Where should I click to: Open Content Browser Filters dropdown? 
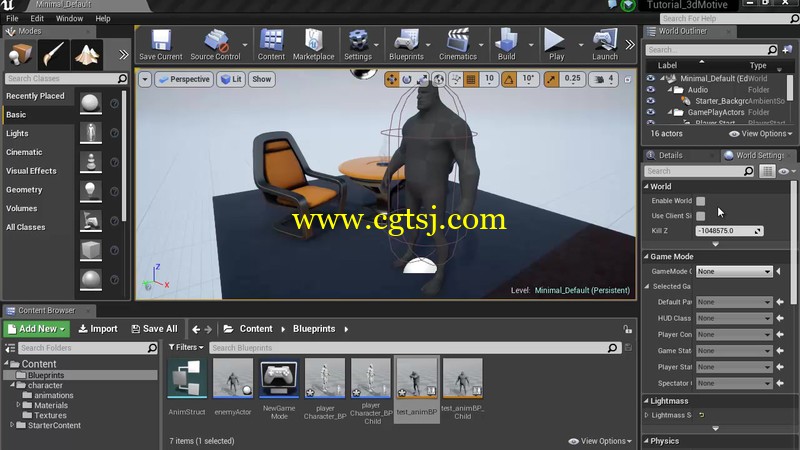186,347
